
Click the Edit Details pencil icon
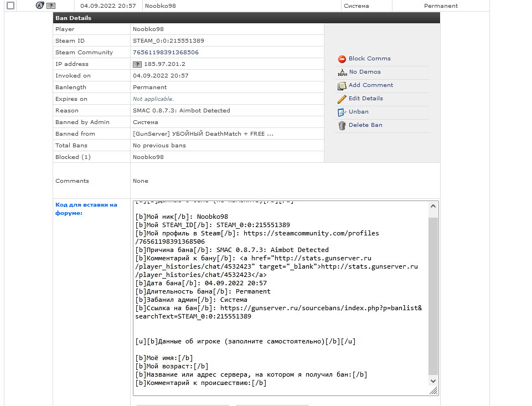pos(342,99)
